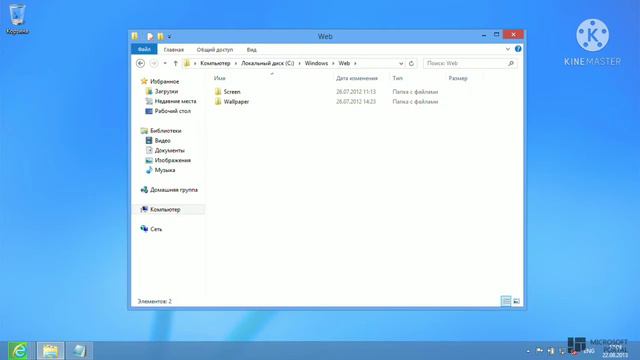This screenshot has height=360, width=640.
Task: Click the Wallpaper date 26.07.2012 14:23
Action: click(x=356, y=102)
